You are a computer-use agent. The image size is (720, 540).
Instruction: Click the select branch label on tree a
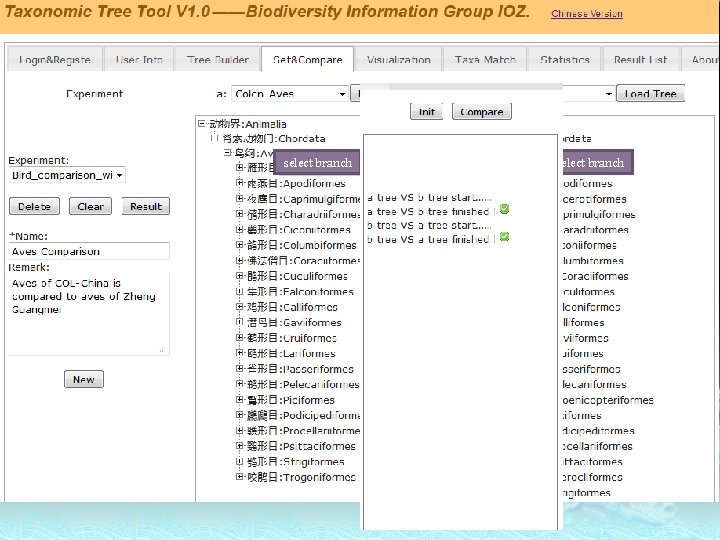317,163
